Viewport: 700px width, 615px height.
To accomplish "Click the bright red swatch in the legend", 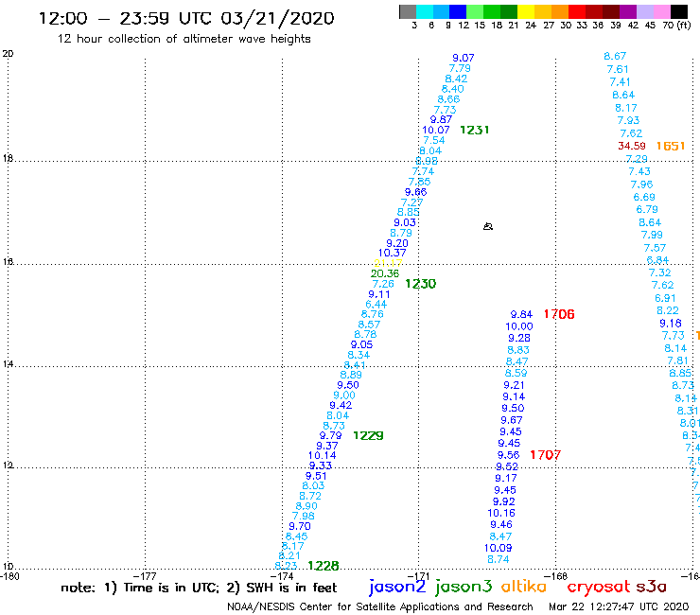I will point(576,11).
